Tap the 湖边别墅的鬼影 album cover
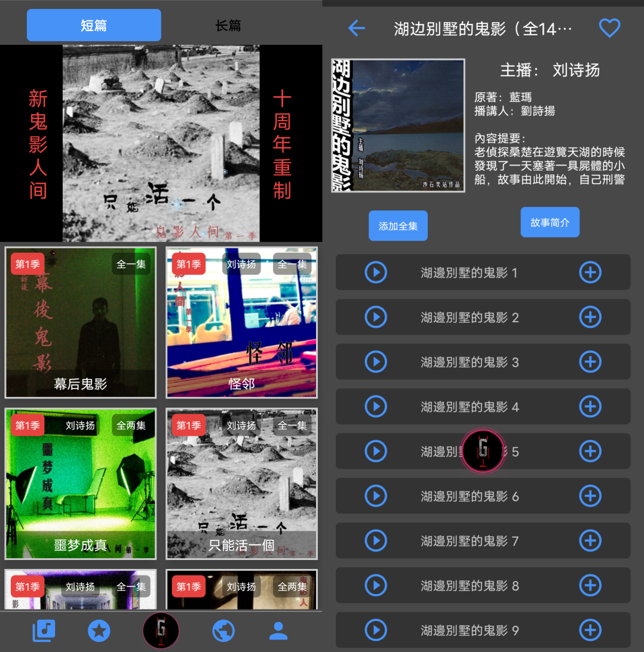The image size is (644, 652). click(x=398, y=125)
